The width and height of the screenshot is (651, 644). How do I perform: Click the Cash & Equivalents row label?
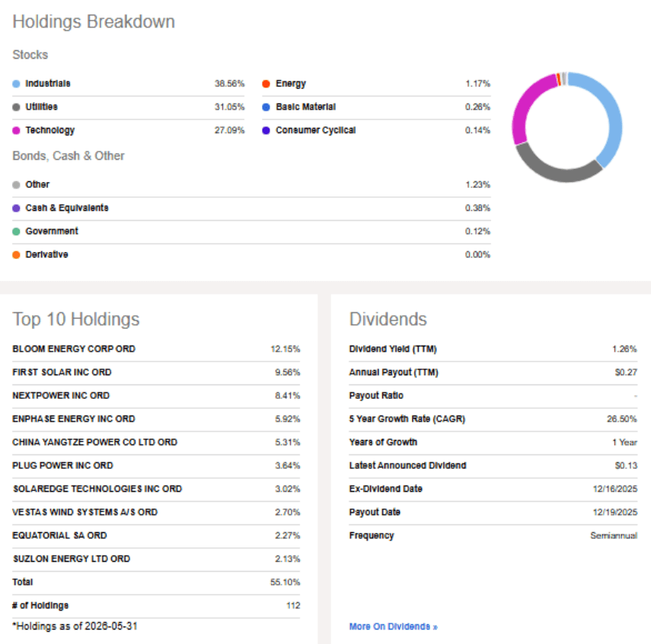point(67,208)
